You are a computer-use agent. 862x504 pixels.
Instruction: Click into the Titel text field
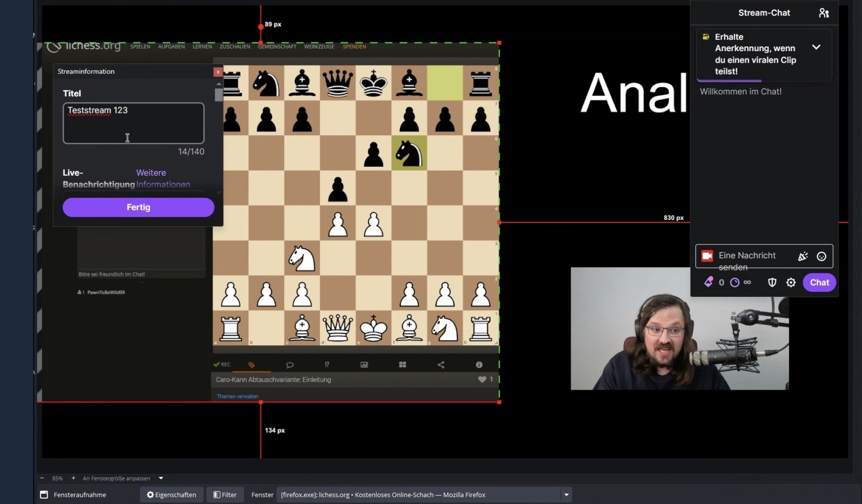point(133,123)
